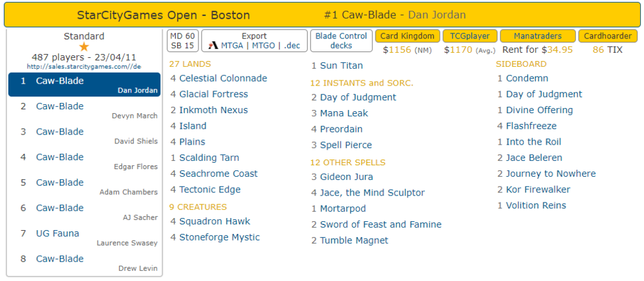The height and width of the screenshot is (281, 644).
Task: Click the Standard format label
Action: click(x=84, y=36)
